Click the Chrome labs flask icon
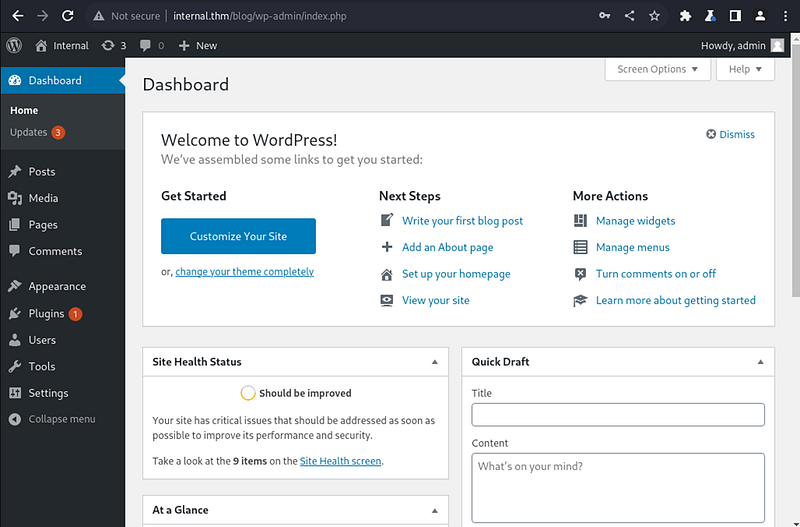Image resolution: width=800 pixels, height=527 pixels. [x=710, y=16]
